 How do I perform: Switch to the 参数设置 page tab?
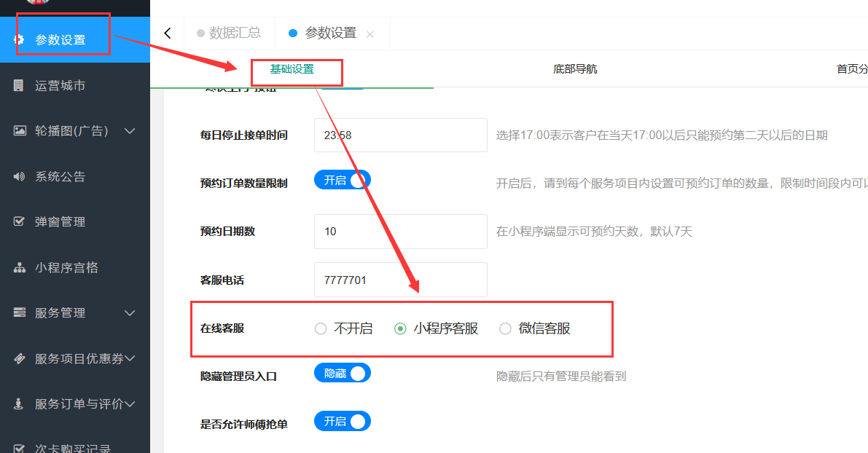(332, 34)
